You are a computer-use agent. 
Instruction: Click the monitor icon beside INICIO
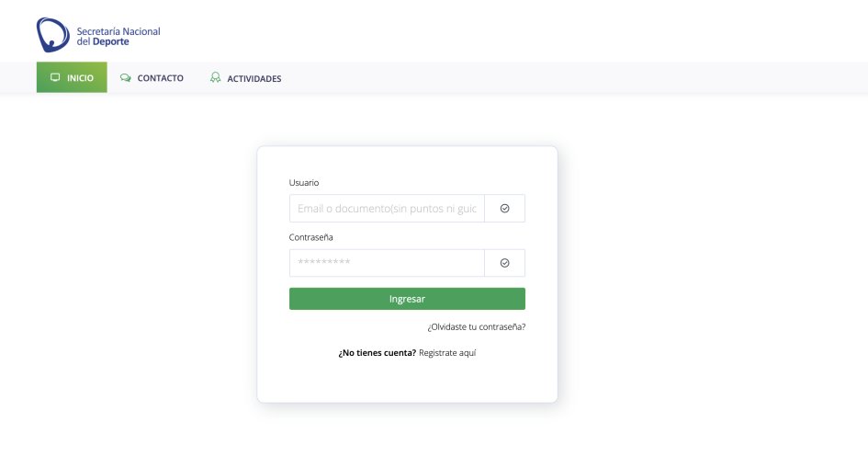(55, 78)
